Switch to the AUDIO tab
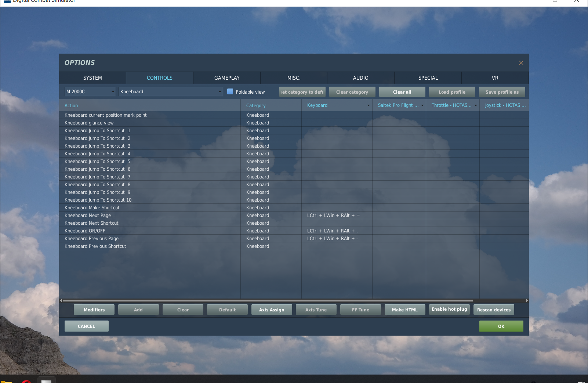 (x=361, y=78)
